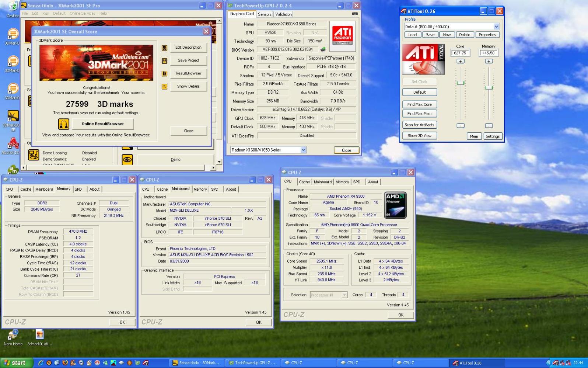Viewport: 588px width, 368px height.
Task: Click GPU-Z camera screenshot icon
Action: 354,14
